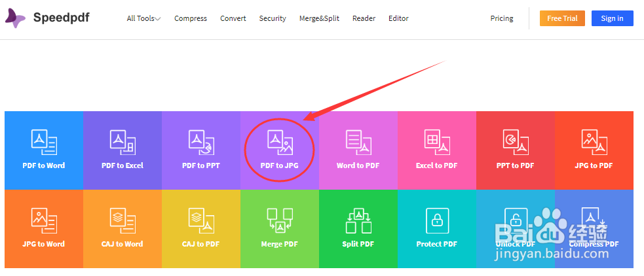Click the 'PDF to Word' label

(44, 165)
